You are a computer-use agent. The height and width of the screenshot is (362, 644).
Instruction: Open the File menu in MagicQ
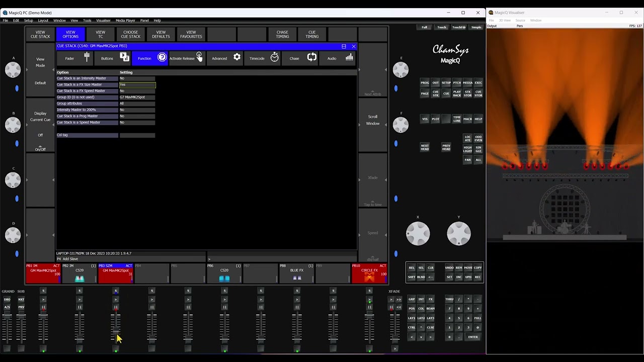coord(6,21)
